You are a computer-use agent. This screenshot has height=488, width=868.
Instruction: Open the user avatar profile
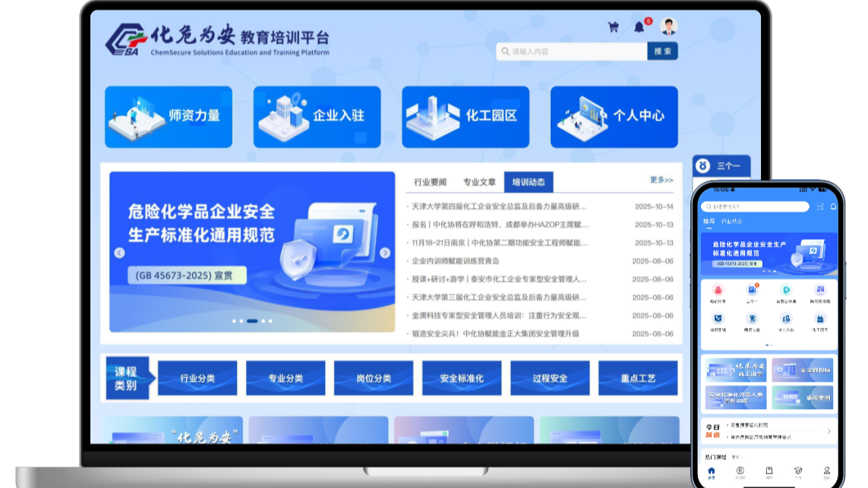(x=668, y=27)
